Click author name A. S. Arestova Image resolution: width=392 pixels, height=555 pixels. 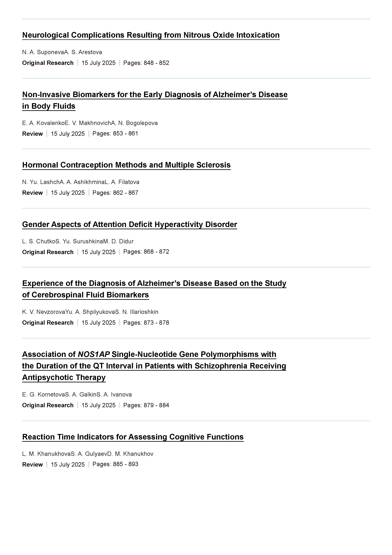[83, 52]
